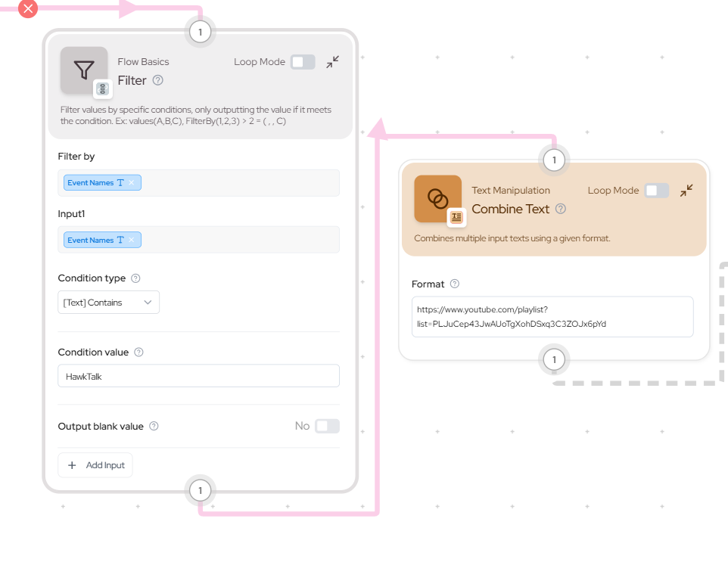Click the Combine Text description text
Image resolution: width=728 pixels, height=562 pixels.
512,238
